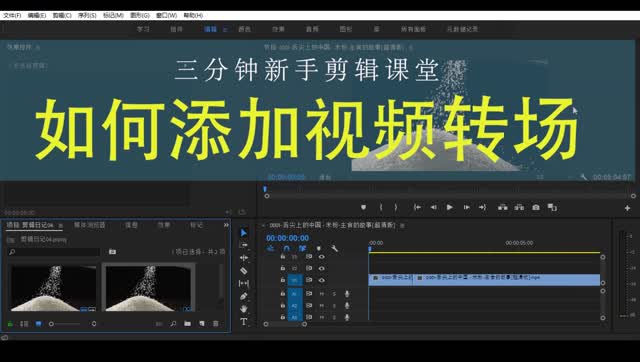640x362 pixels.
Task: Step back one frame
Action: pos(433,207)
